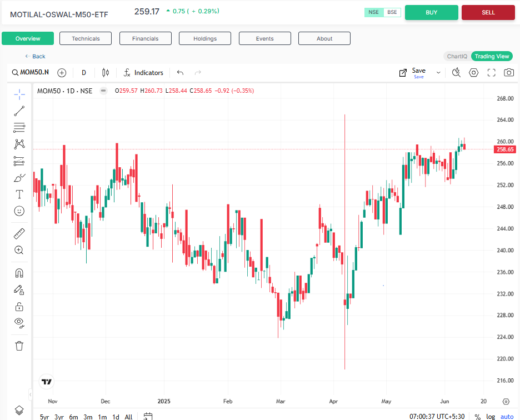Switch to the BSE exchange
The height and width of the screenshot is (420, 520).
392,12
